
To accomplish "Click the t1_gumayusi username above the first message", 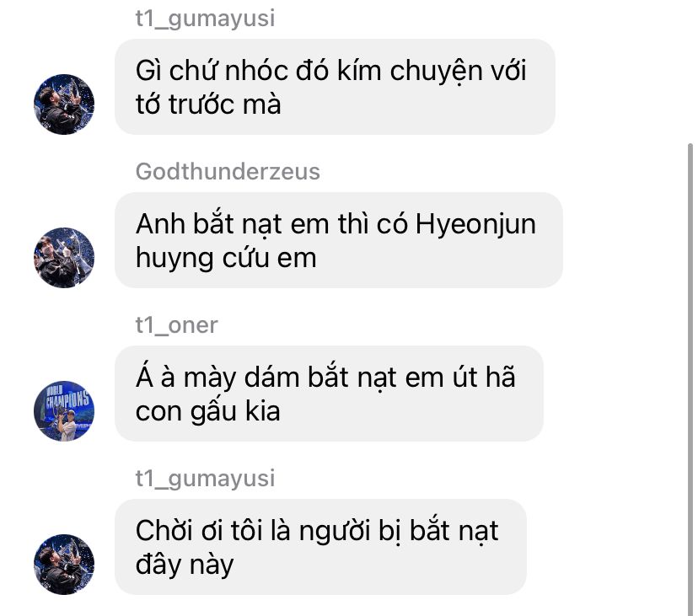I will click(x=205, y=19).
